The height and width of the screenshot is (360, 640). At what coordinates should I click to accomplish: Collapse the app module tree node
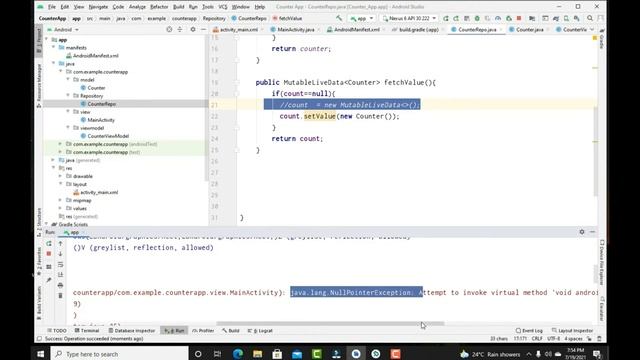(x=46, y=40)
